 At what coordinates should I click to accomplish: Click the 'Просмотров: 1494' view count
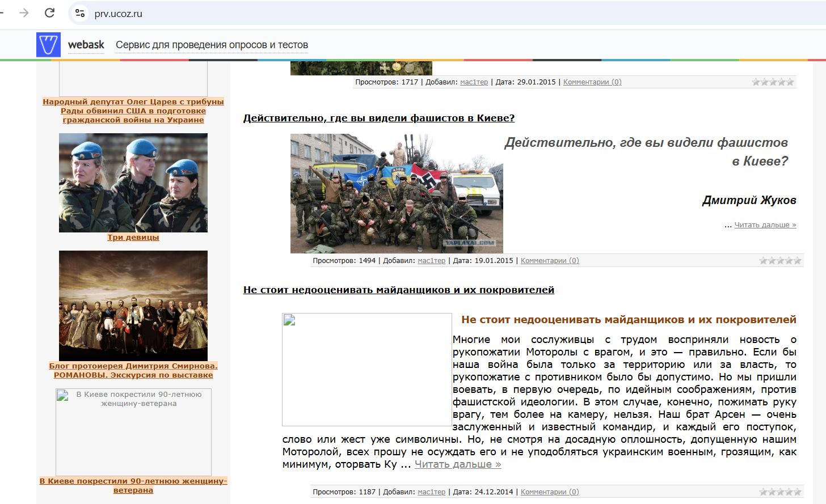344,261
